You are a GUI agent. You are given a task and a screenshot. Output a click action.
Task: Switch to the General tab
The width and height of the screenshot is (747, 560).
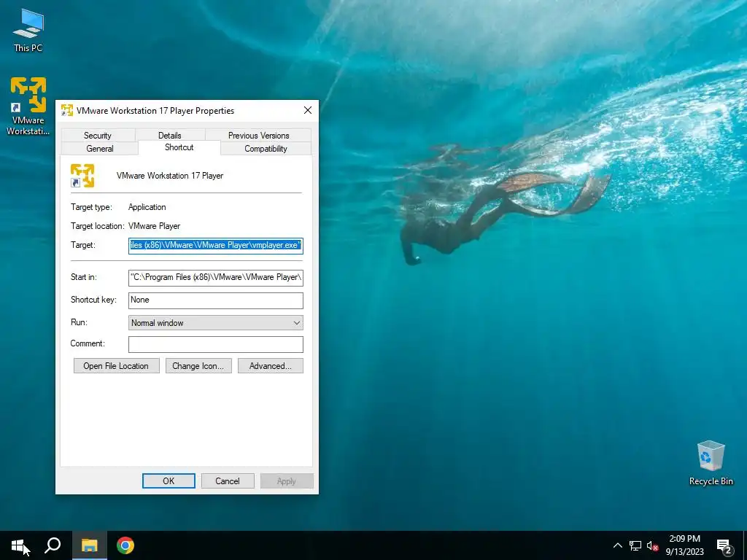[x=99, y=149]
